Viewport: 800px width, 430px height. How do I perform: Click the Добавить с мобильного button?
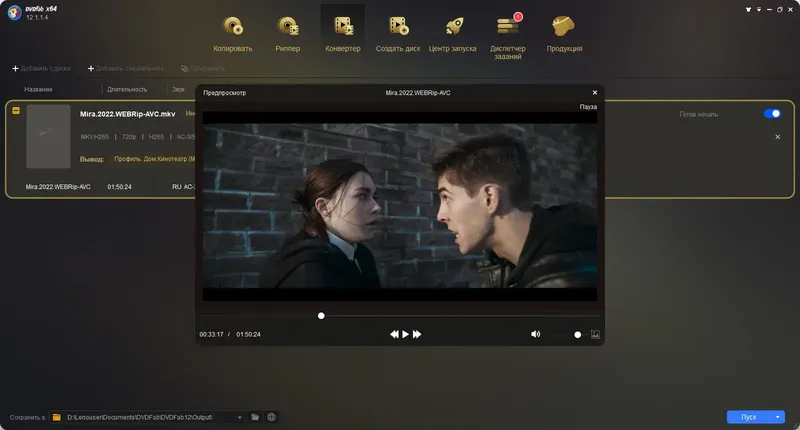126,68
